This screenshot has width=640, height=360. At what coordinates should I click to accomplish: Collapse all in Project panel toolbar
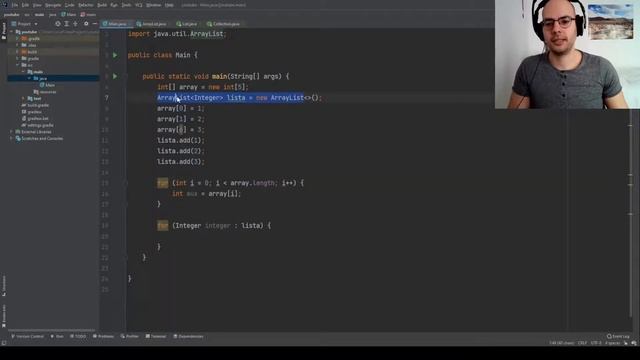tap(75, 24)
